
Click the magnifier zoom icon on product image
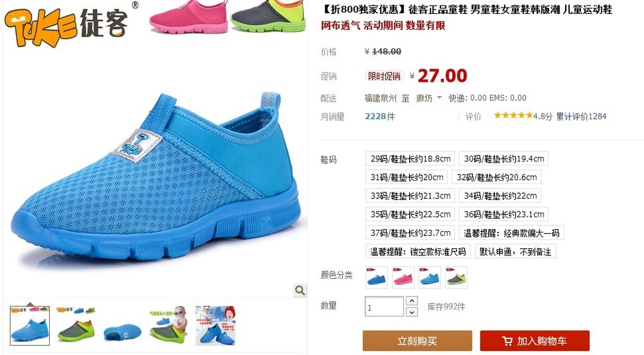(300, 290)
